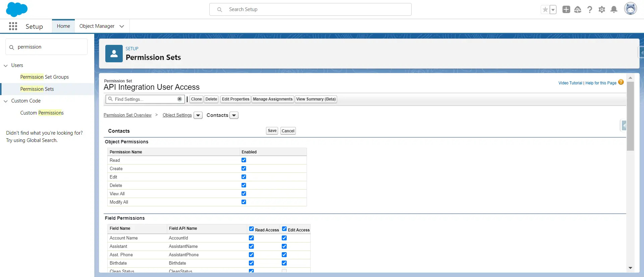Clear the Find Settings search box

coord(179,99)
